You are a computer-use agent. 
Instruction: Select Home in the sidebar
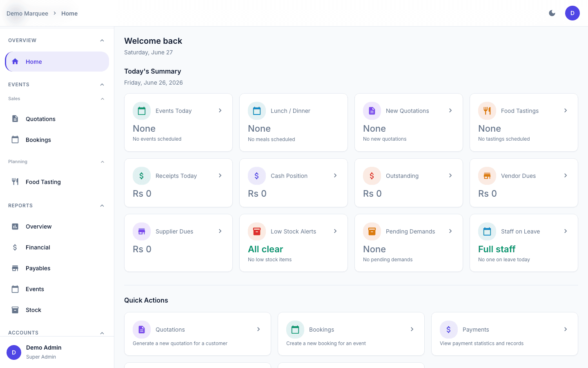[x=57, y=61]
